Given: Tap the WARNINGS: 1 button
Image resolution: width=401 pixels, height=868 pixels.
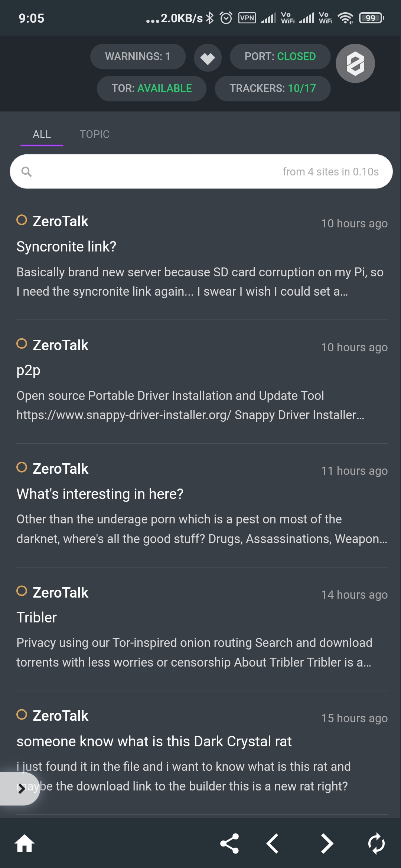Looking at the screenshot, I should tap(138, 56).
